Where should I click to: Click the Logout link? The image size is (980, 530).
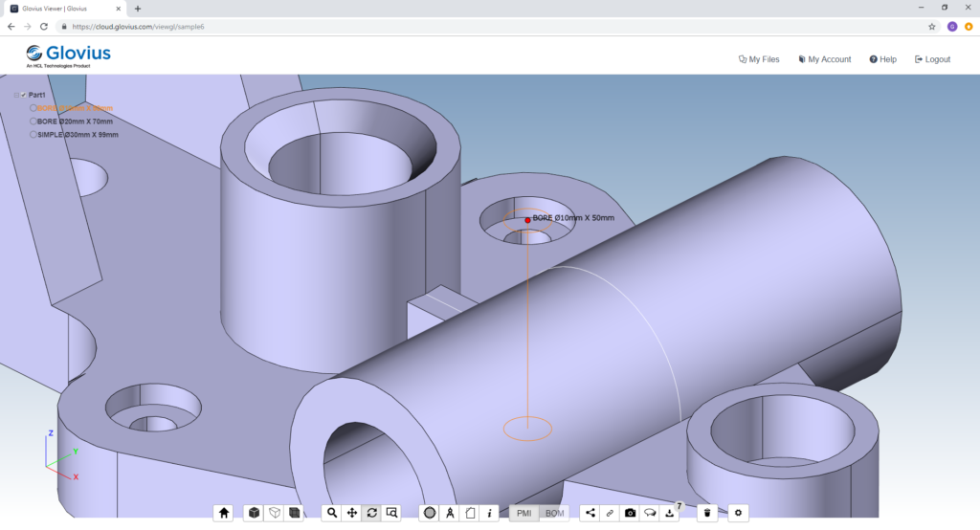point(932,59)
